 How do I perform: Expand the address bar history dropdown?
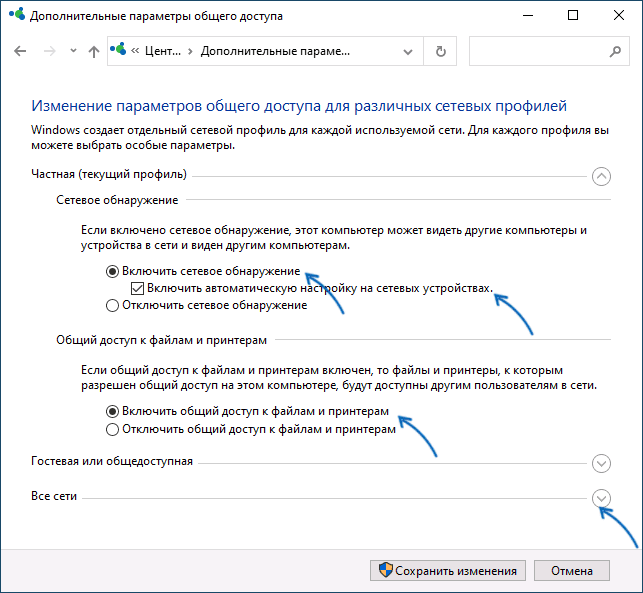(408, 52)
